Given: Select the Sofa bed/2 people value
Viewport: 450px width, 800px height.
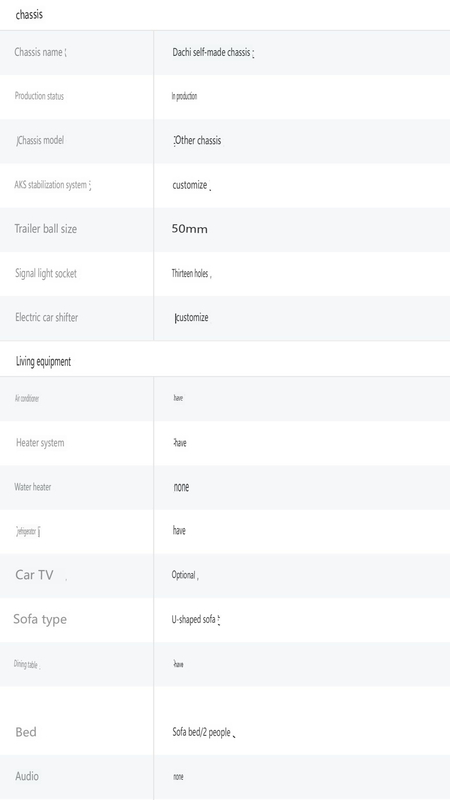Looking at the screenshot, I should coord(202,733).
